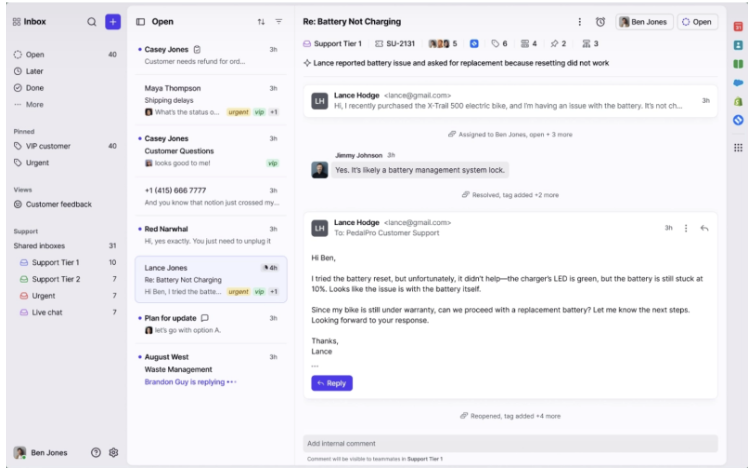Click the Ben Jones profile at bottom left
The height and width of the screenshot is (472, 750).
[41, 452]
